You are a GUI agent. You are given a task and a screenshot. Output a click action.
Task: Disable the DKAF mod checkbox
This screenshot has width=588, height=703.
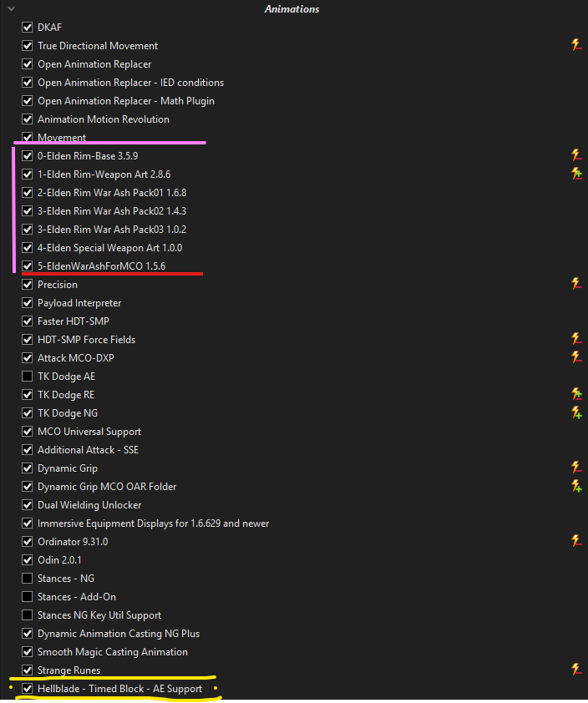pyautogui.click(x=28, y=28)
